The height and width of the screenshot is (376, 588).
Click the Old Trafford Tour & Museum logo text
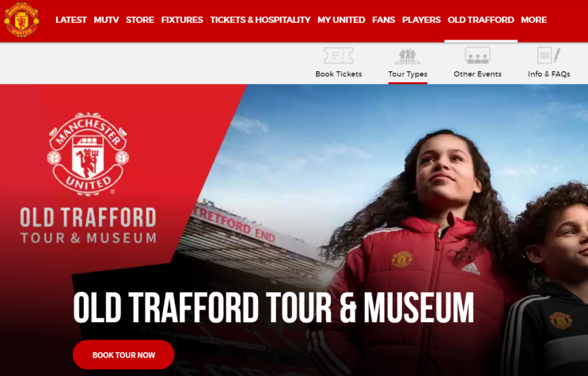coord(88,225)
